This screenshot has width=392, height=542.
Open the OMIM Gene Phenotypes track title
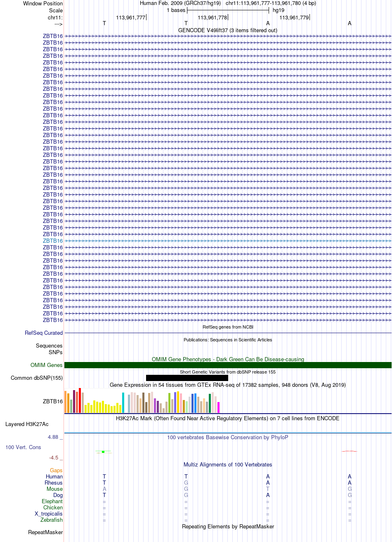228,359
